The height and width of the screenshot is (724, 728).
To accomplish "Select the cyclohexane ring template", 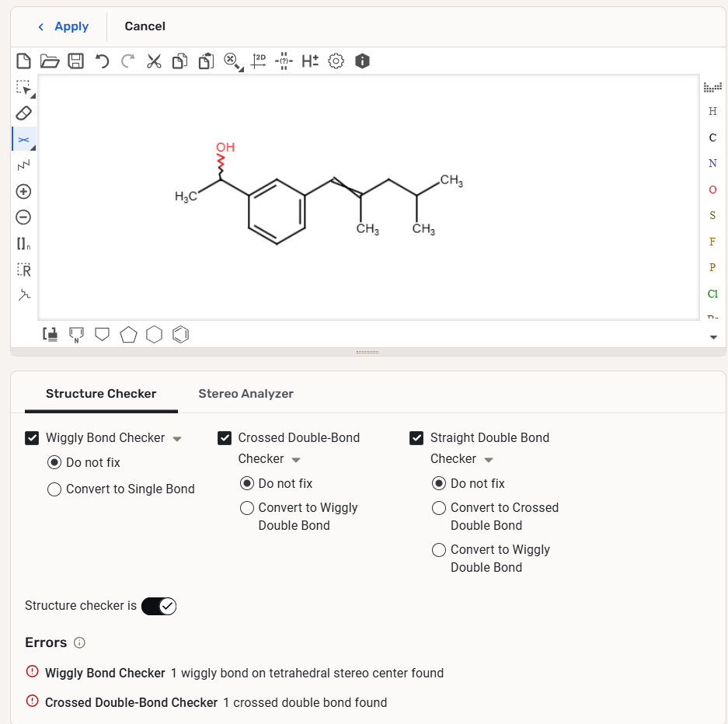I will tap(155, 335).
